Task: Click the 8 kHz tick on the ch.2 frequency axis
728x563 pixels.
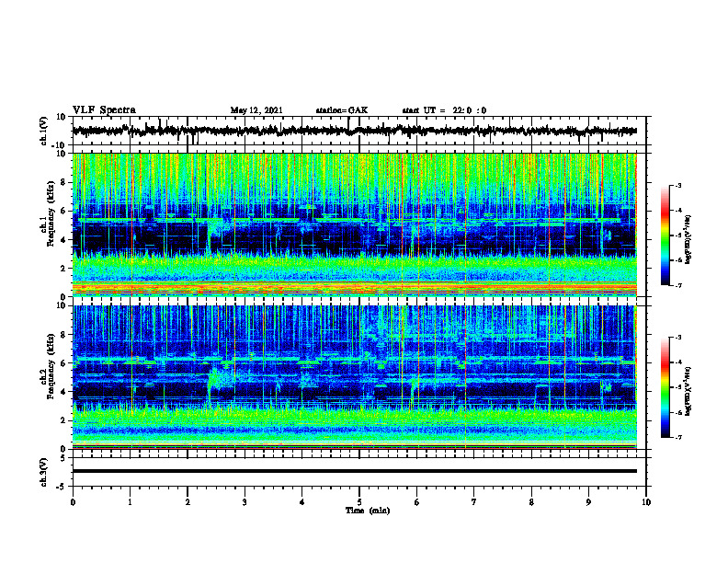Action: pyautogui.click(x=64, y=335)
